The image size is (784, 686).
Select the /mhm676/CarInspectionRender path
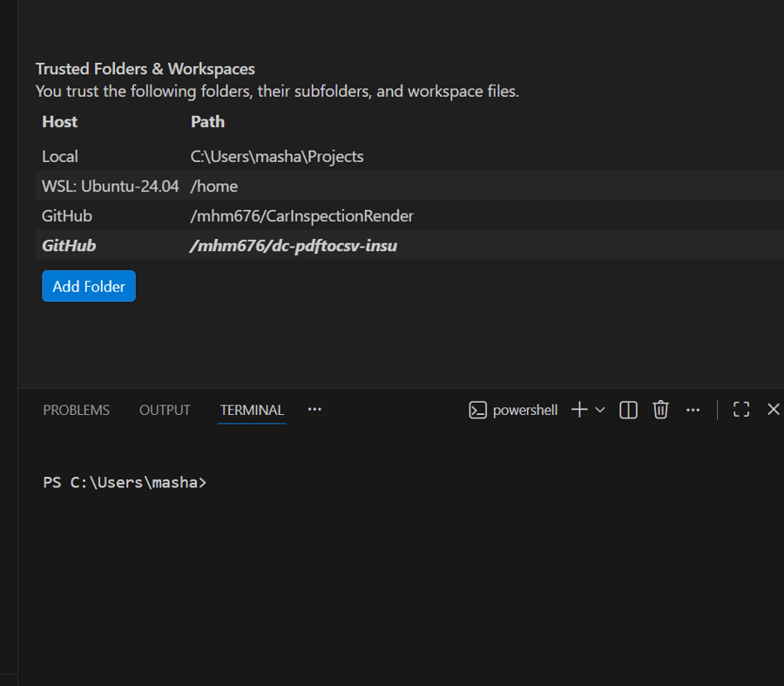[302, 216]
